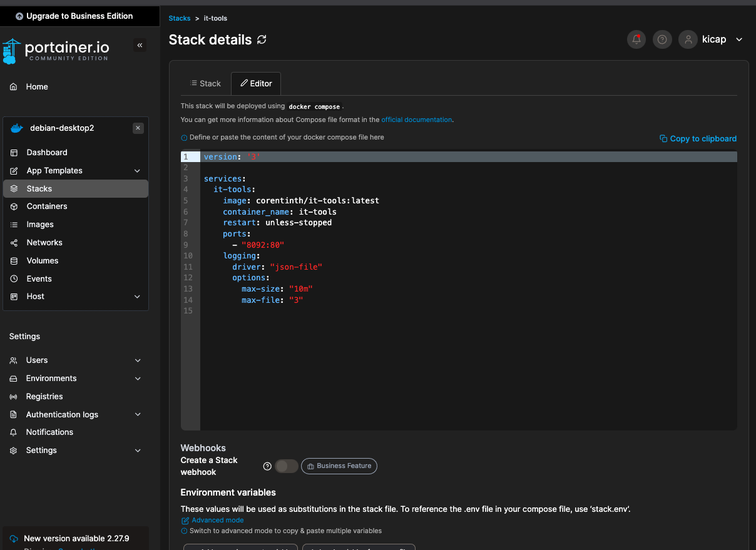756x550 pixels.
Task: Collapse the sidebar with the double-chevron icon
Action: pyautogui.click(x=140, y=45)
